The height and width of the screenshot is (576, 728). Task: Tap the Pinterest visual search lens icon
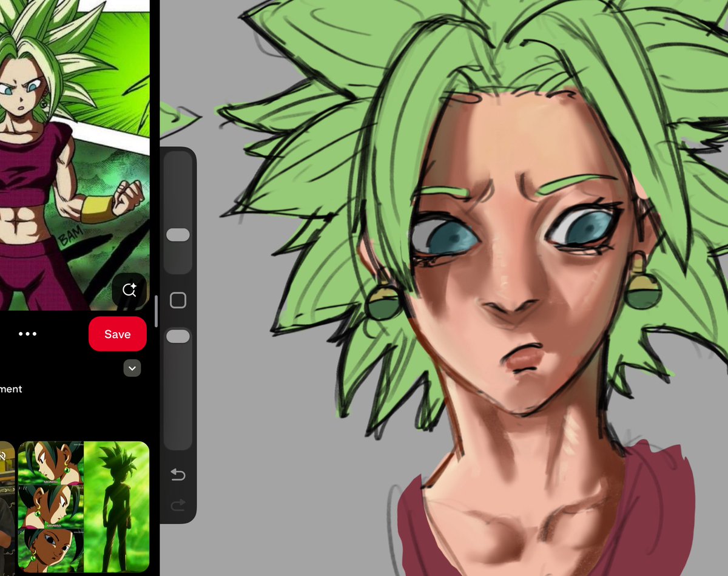click(x=129, y=290)
